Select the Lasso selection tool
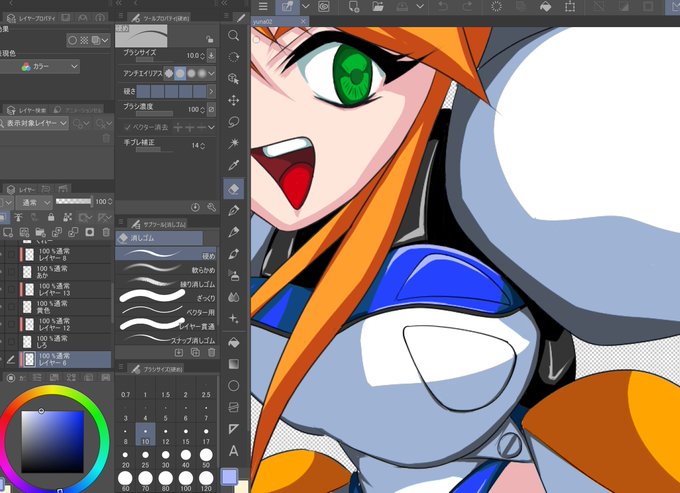The height and width of the screenshot is (493, 680). [233, 122]
